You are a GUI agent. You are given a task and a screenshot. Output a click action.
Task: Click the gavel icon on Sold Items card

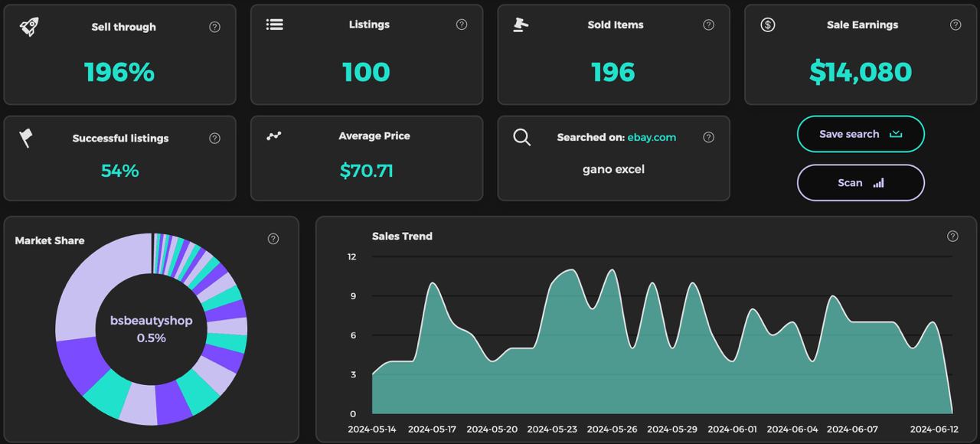point(521,24)
